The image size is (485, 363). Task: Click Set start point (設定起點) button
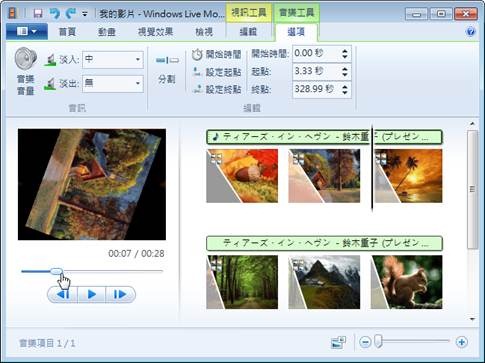point(217,72)
